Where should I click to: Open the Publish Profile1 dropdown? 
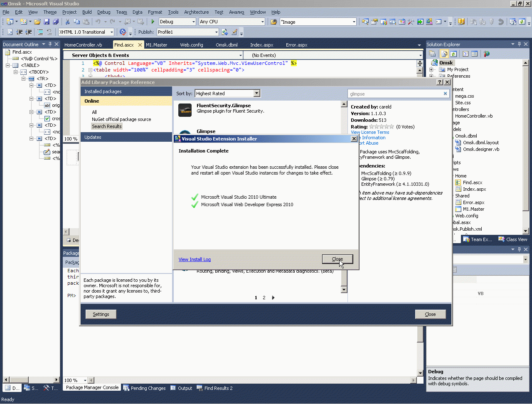point(217,32)
